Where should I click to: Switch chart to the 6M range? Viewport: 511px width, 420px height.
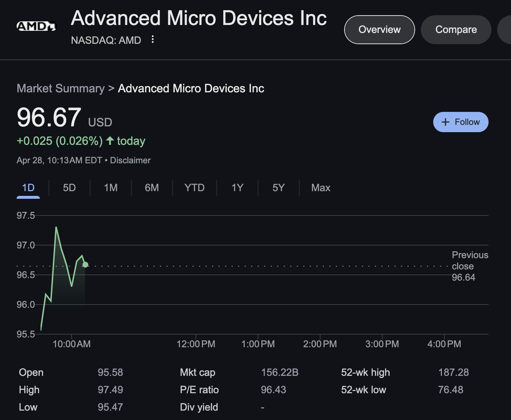152,188
